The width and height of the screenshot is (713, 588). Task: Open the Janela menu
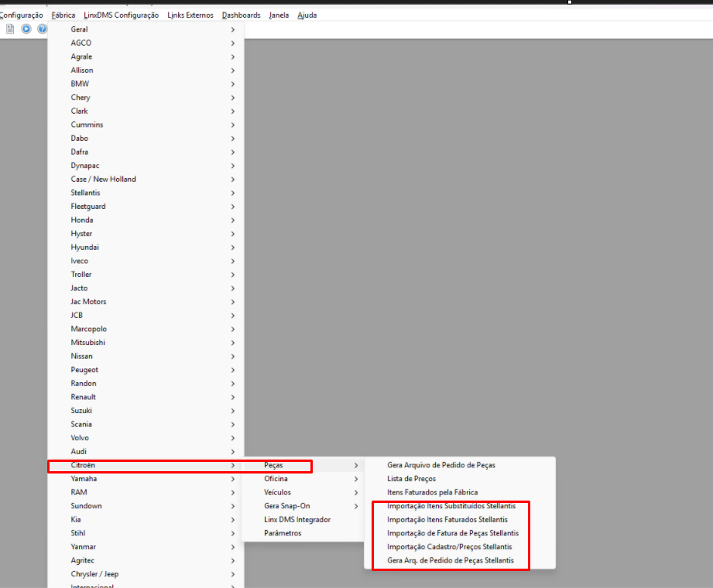coord(279,15)
